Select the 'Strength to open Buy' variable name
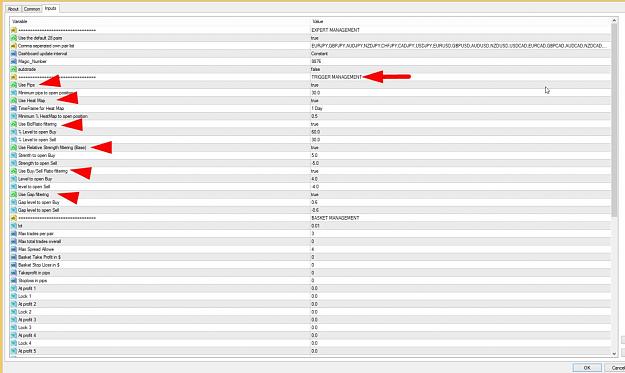625x373 pixels. (37, 155)
